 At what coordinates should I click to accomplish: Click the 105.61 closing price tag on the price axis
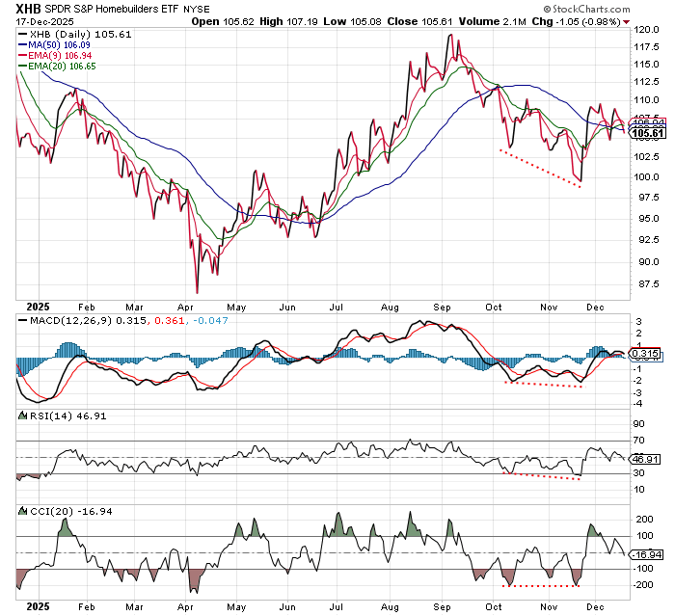coord(646,133)
